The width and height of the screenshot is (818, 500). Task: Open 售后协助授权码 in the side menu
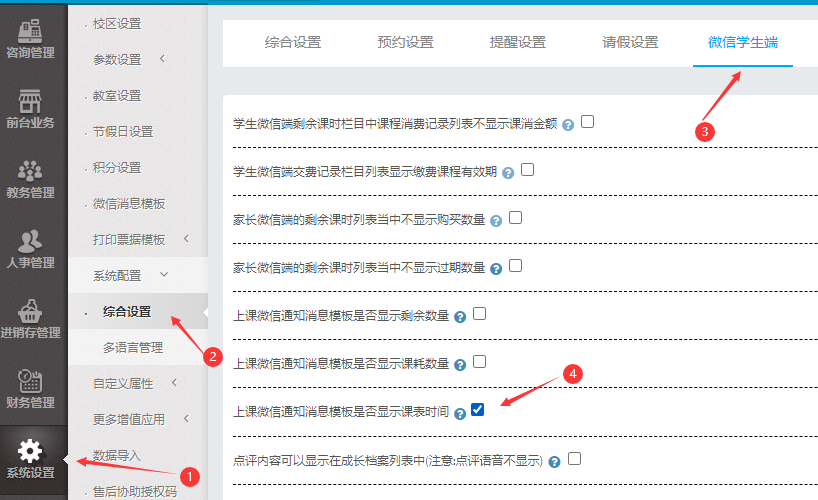click(x=135, y=492)
